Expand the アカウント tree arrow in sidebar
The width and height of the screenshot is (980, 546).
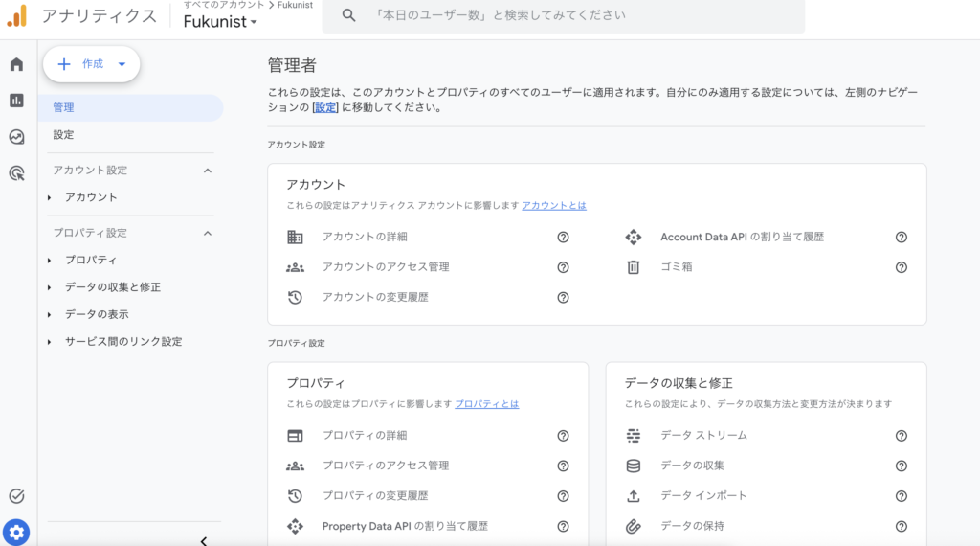click(x=50, y=197)
